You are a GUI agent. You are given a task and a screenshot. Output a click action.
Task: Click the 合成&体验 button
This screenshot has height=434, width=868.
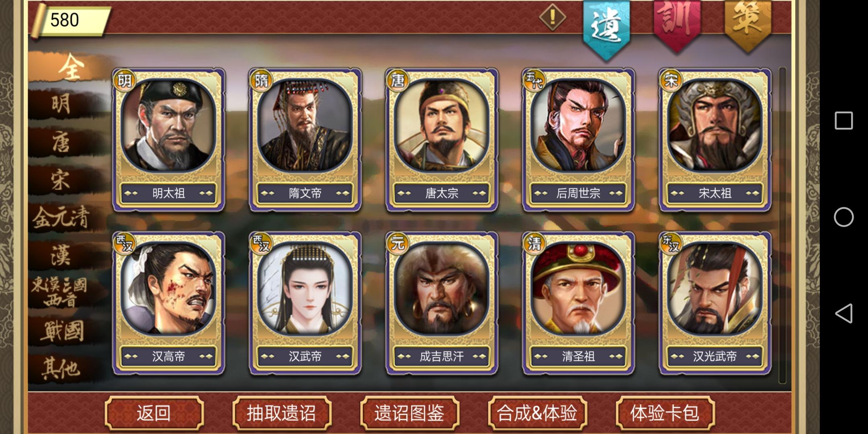click(537, 413)
